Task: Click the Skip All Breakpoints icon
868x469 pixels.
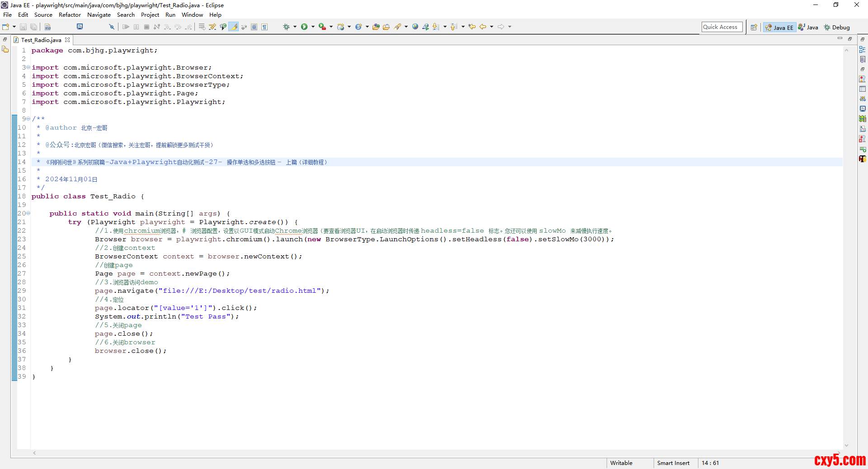Action: coord(111,27)
